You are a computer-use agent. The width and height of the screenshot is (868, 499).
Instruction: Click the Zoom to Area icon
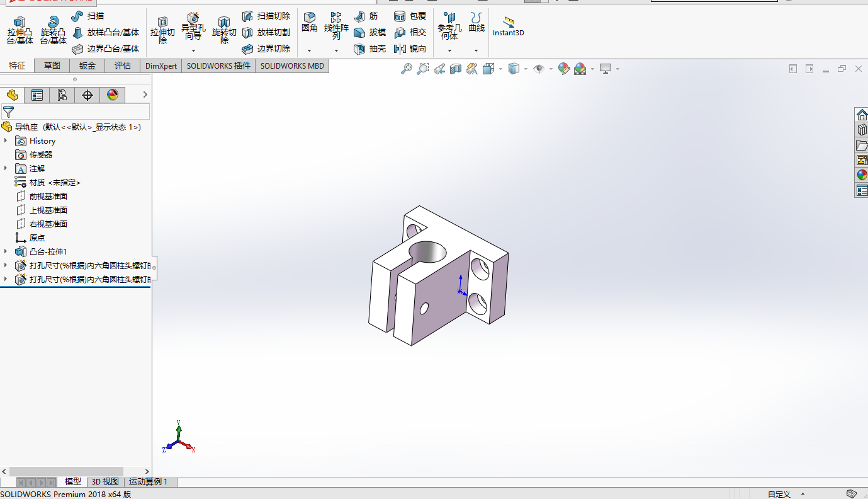coord(423,69)
